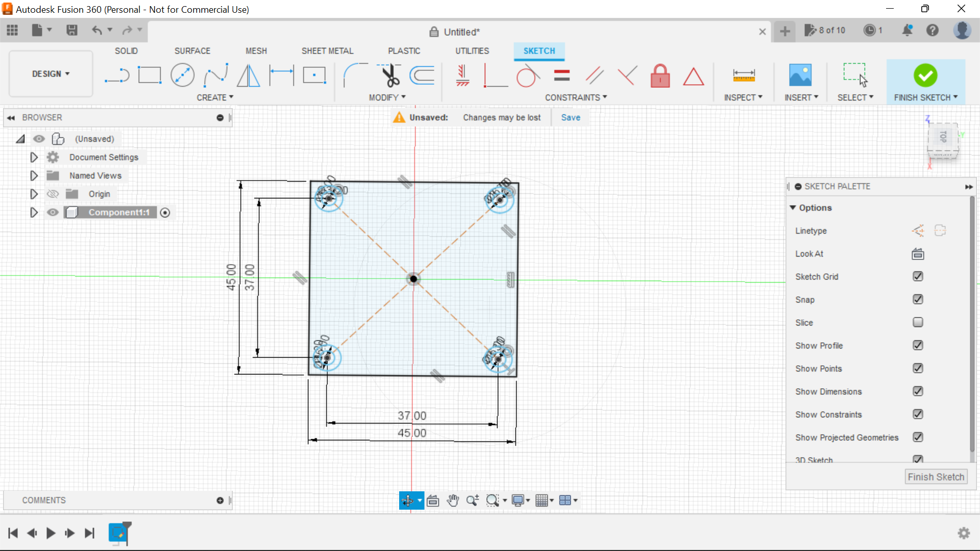Select the Point sketch tool

pos(314,76)
